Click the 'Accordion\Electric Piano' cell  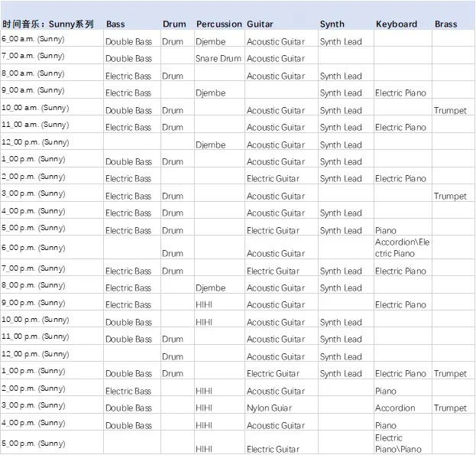(402, 248)
